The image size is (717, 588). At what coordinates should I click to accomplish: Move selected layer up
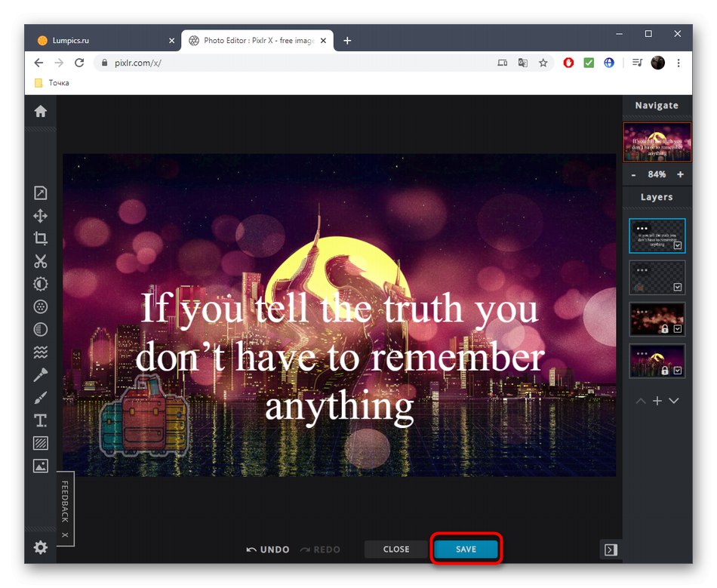(x=641, y=401)
